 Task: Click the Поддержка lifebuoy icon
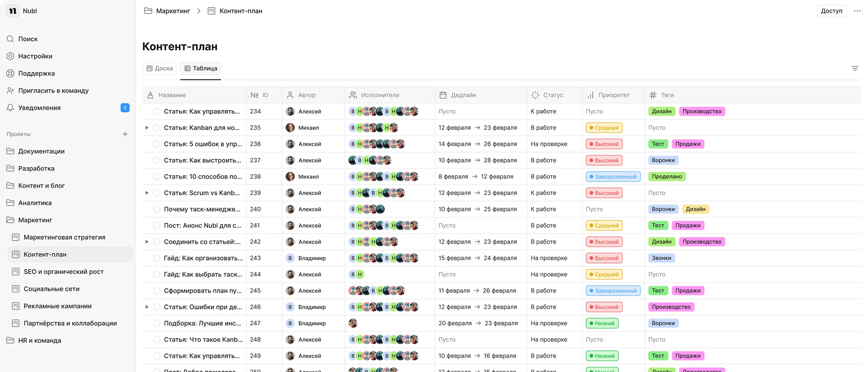10,73
